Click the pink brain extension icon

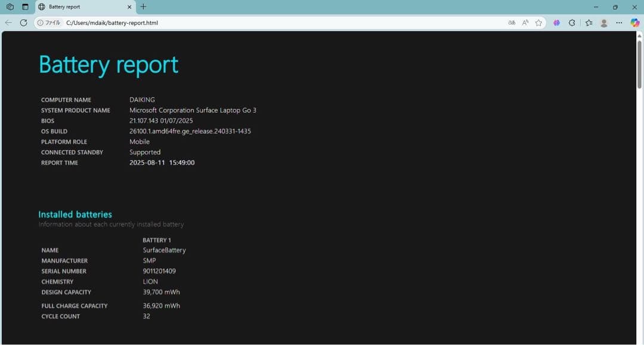556,23
